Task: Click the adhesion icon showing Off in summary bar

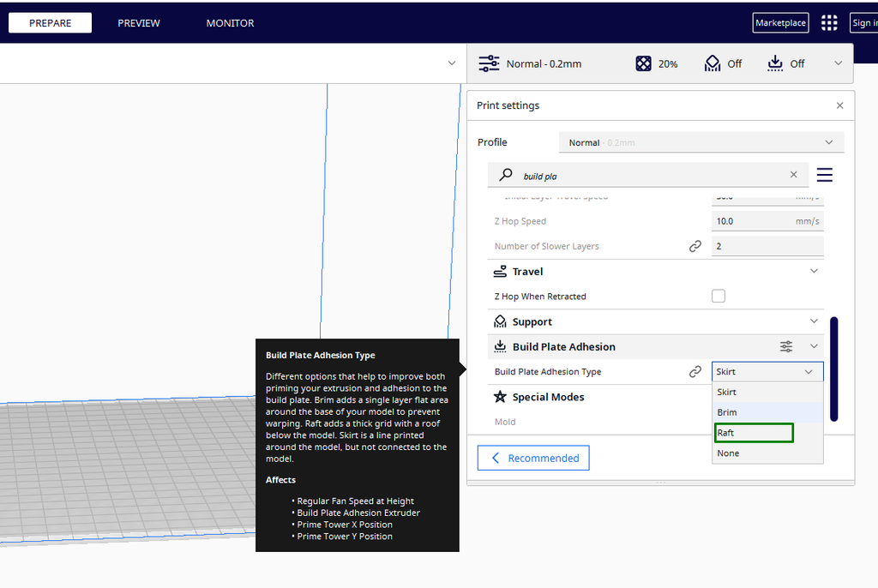Action: tap(775, 63)
